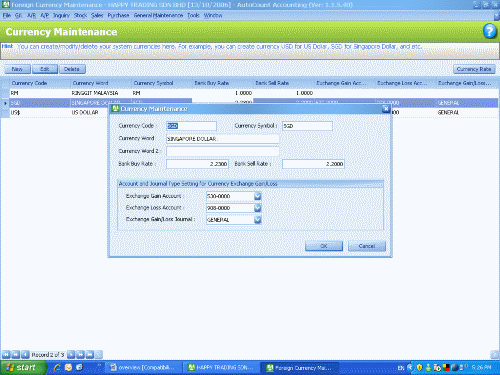Screen dimensions: 500x375
Task: Open the Tools menu
Action: pos(193,15)
